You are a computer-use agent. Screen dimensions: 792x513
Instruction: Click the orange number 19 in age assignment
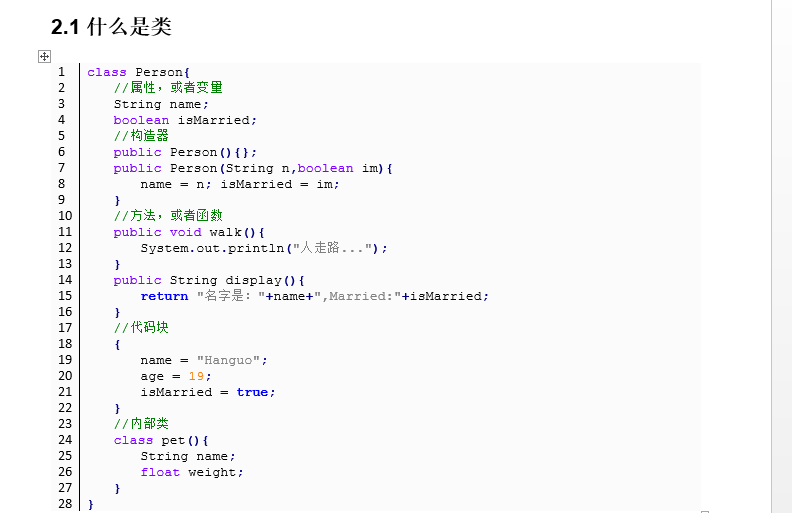tap(196, 376)
